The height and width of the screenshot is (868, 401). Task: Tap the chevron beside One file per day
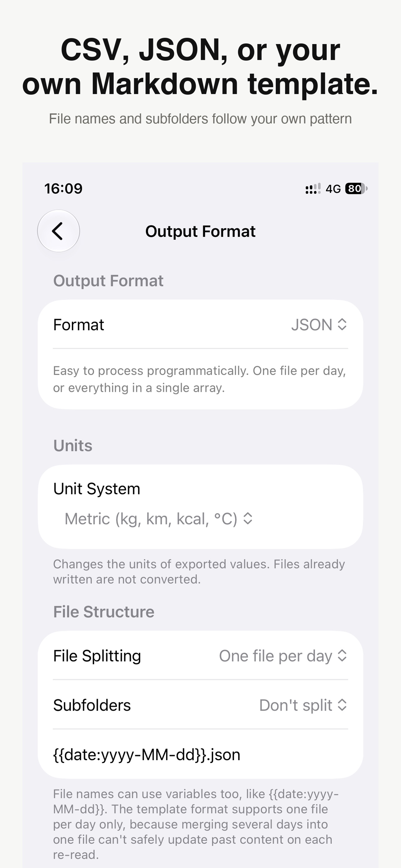[x=342, y=656]
